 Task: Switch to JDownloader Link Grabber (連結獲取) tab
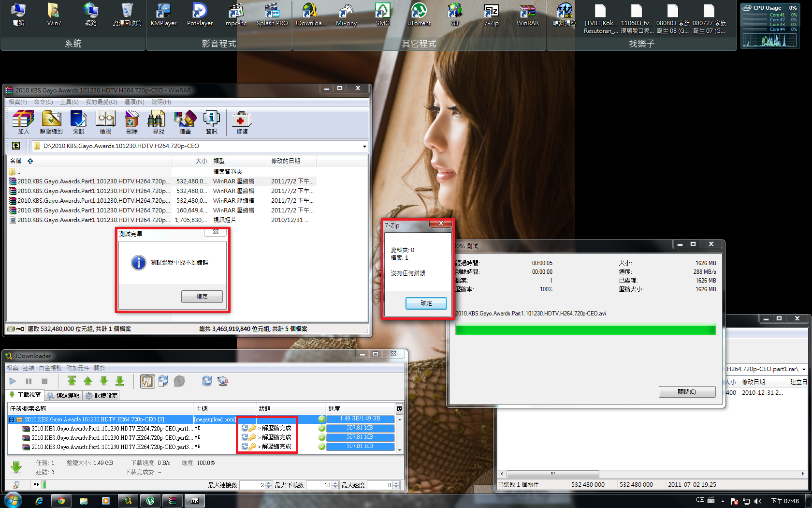(x=63, y=395)
